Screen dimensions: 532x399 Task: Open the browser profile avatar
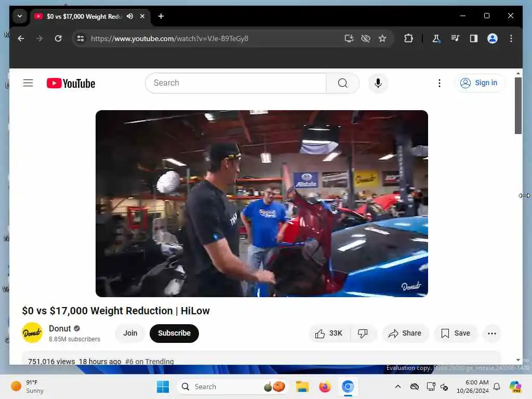point(493,38)
